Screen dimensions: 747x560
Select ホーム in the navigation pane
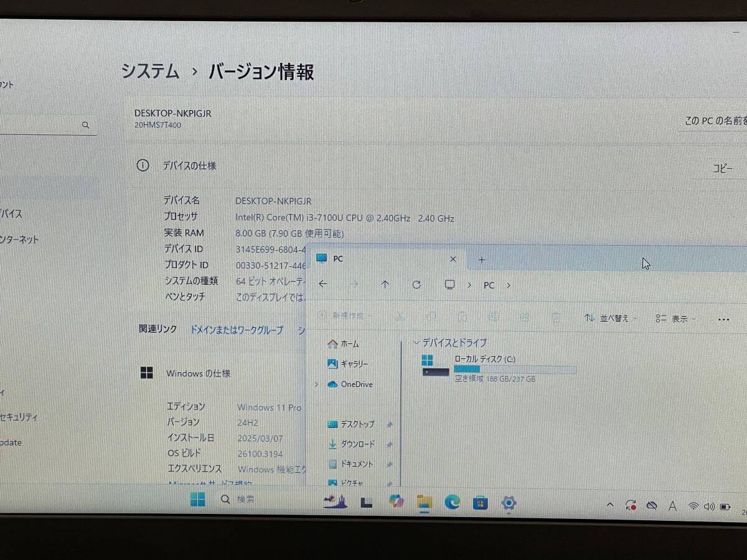point(343,343)
